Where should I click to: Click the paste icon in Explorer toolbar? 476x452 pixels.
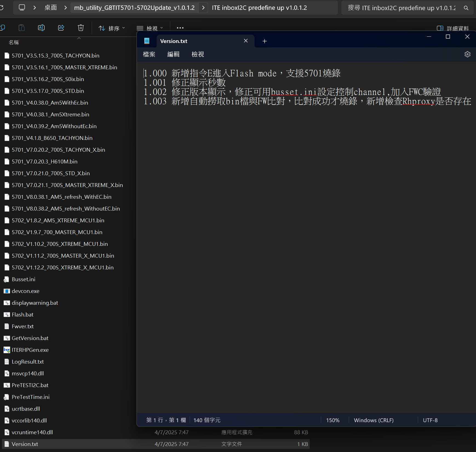(x=21, y=28)
